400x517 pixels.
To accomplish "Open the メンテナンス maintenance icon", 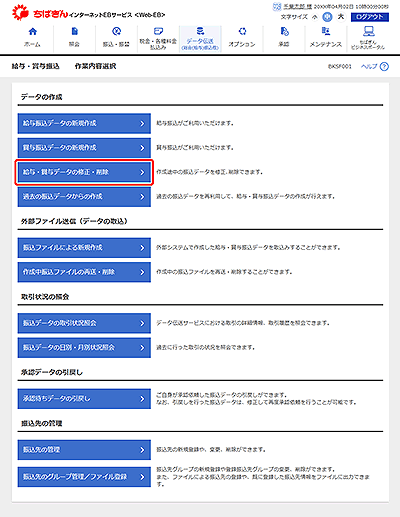I will coord(326,32).
